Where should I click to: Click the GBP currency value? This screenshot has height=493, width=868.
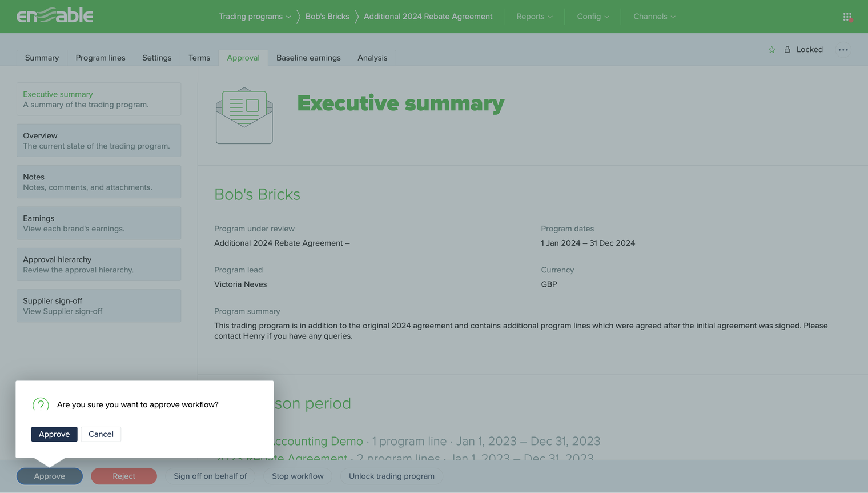[549, 284]
